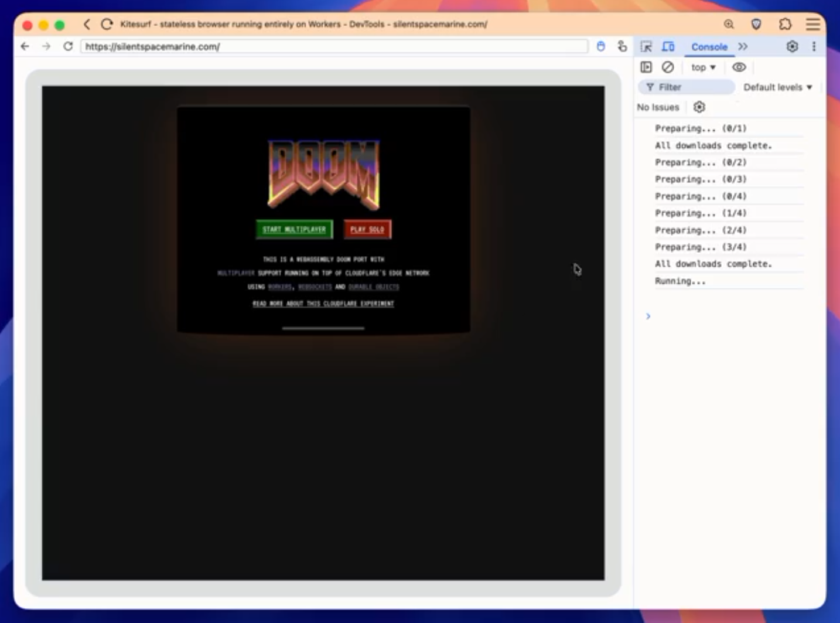Viewport: 840px width, 623px height.
Task: Click the 'Preparing... (0/2)' console line
Action: coord(701,162)
